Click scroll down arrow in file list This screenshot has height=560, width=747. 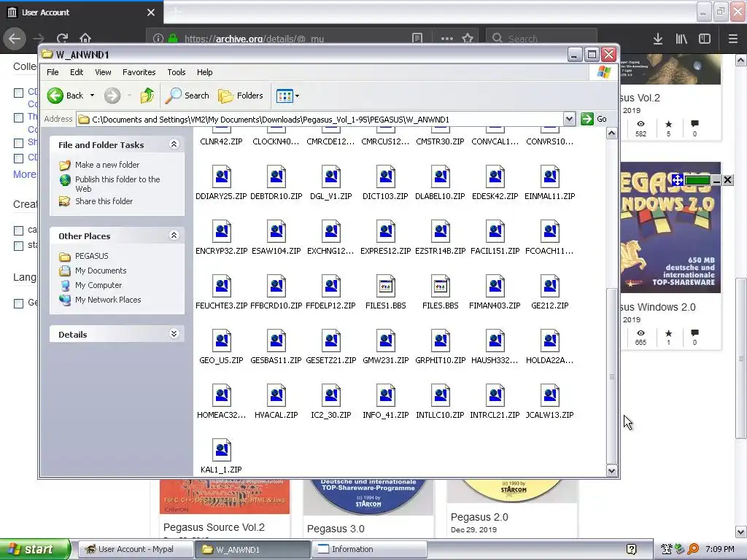click(612, 471)
